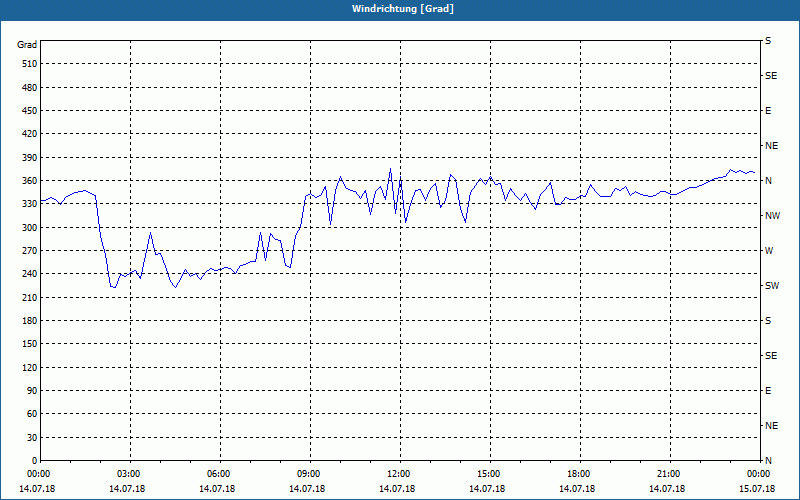
Task: Select the 30 degree tick label
Action: [32, 438]
